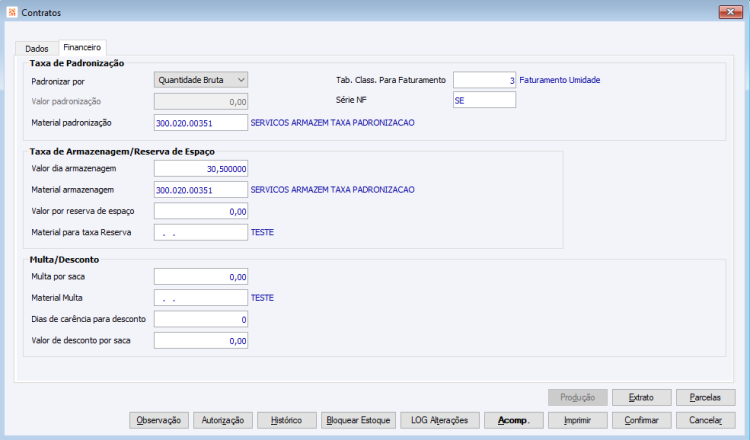This screenshot has width=750, height=440.
Task: Click the TESTE text beside Material Multa
Action: pos(262,298)
